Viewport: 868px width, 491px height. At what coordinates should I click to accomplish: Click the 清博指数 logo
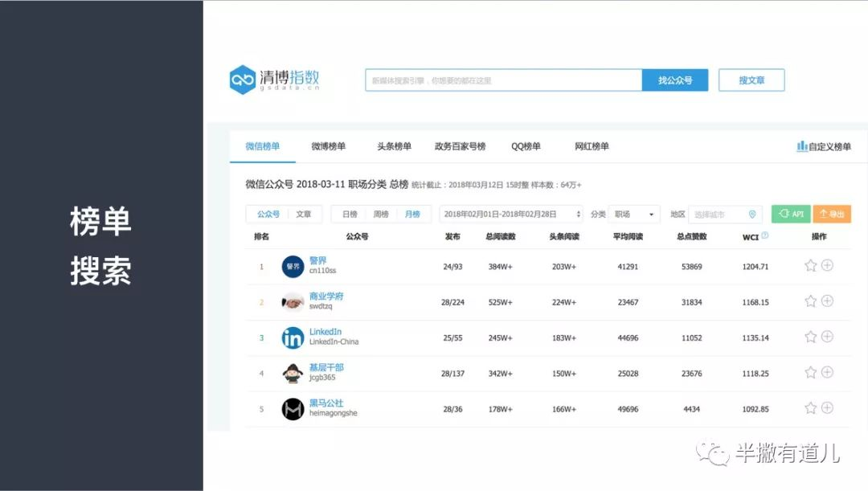pyautogui.click(x=275, y=80)
